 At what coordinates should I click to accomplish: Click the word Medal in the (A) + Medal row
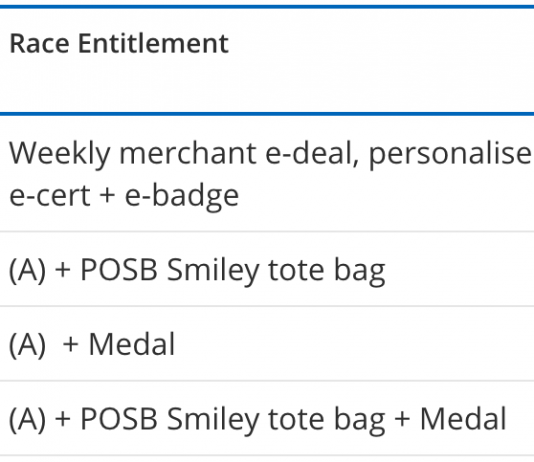[132, 344]
